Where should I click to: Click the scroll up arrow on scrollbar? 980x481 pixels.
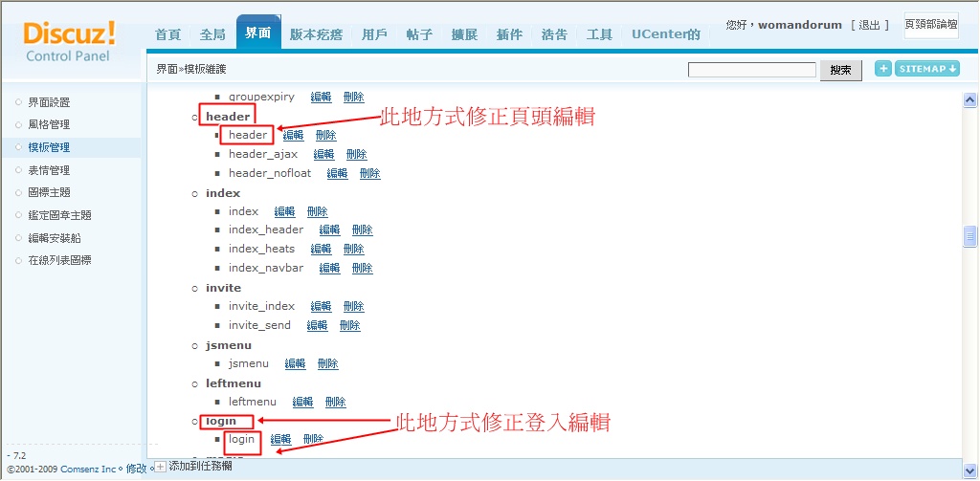pyautogui.click(x=969, y=100)
